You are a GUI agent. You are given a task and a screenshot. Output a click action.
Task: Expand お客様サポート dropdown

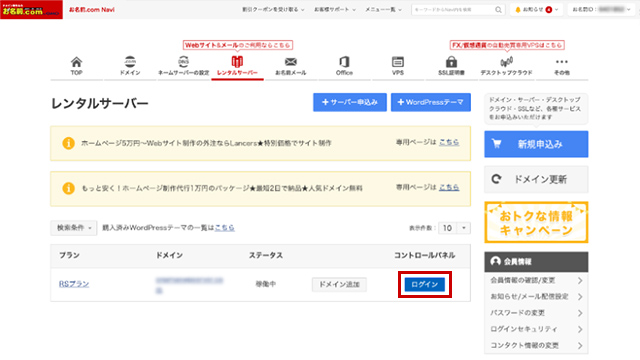pyautogui.click(x=335, y=9)
